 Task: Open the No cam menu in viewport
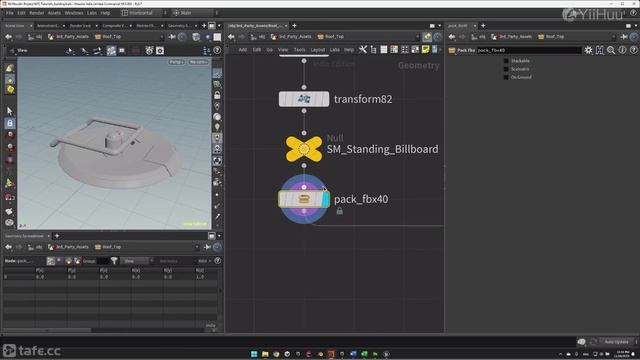(198, 62)
